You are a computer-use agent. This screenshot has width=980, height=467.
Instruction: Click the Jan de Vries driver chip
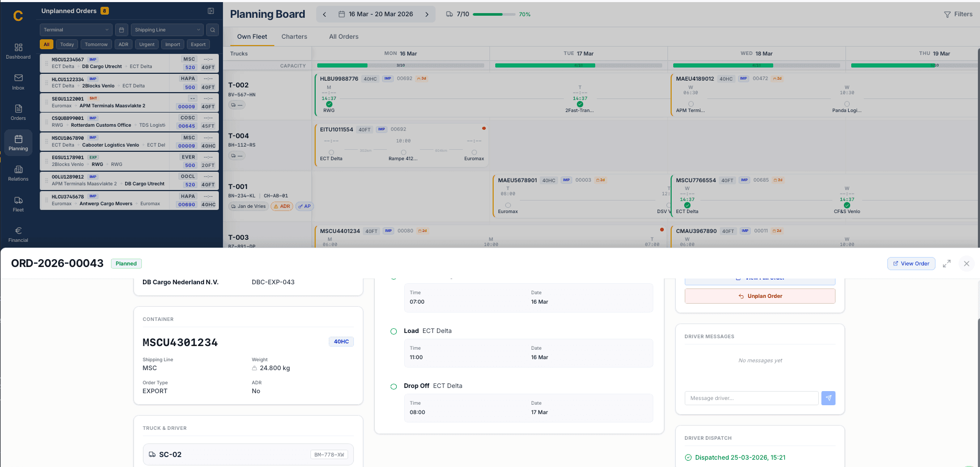coord(248,206)
